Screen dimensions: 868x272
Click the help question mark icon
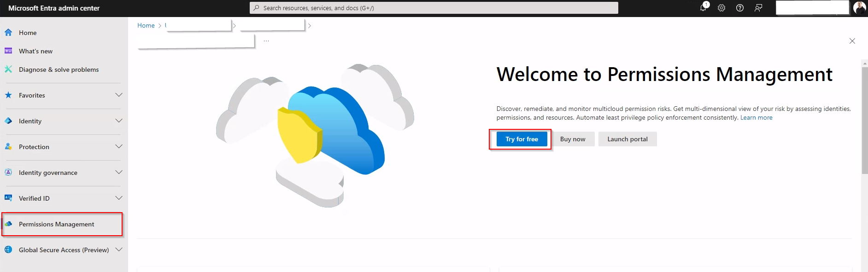(740, 8)
